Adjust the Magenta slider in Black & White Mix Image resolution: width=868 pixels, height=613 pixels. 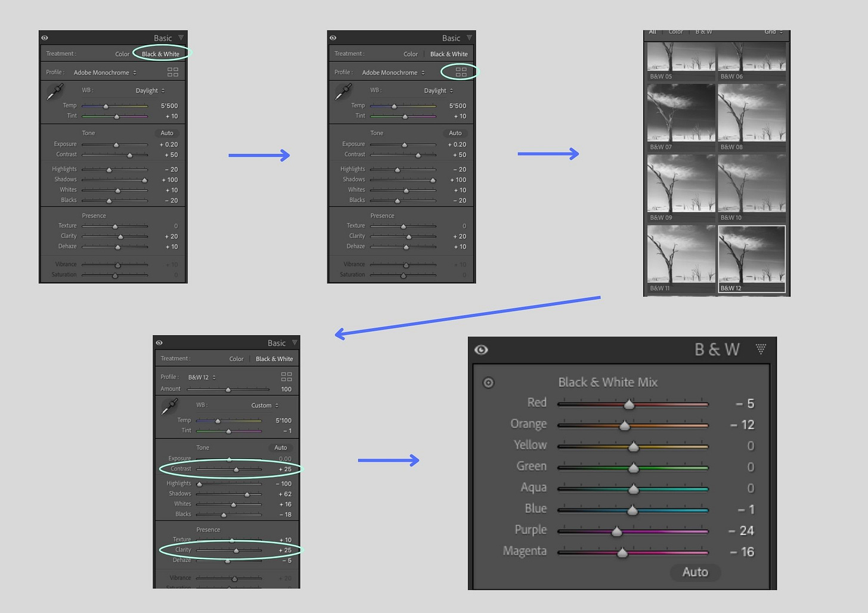[633, 552]
